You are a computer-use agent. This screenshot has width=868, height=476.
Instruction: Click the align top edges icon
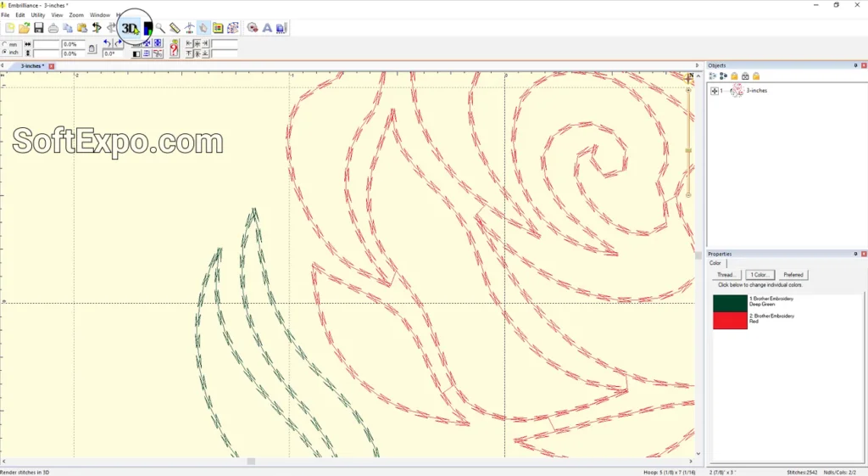coord(189,53)
